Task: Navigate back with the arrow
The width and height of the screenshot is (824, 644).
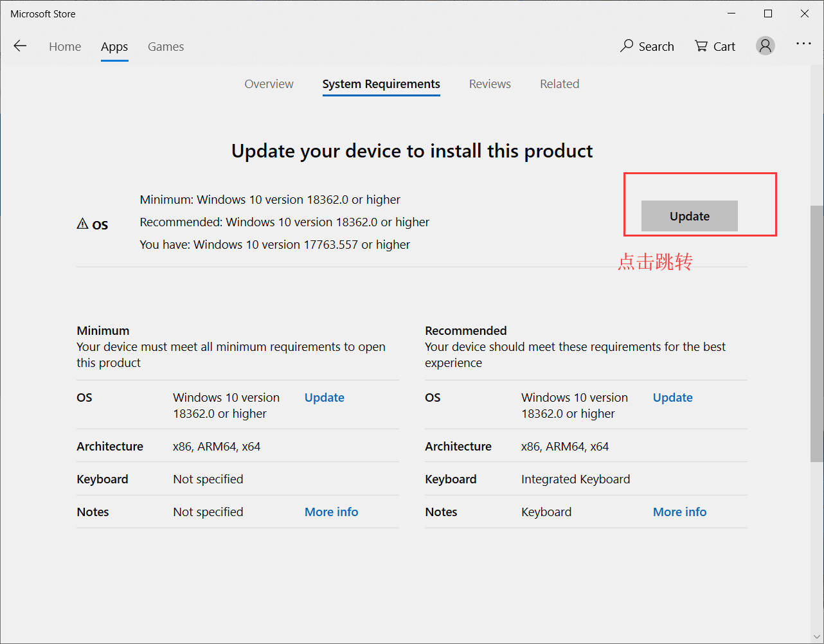Action: 20,46
